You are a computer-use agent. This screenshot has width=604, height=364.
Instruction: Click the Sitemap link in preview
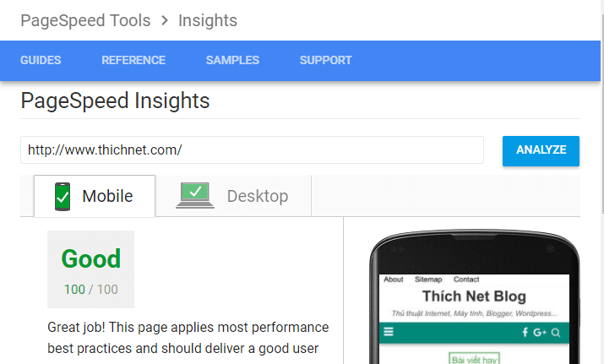pyautogui.click(x=428, y=280)
